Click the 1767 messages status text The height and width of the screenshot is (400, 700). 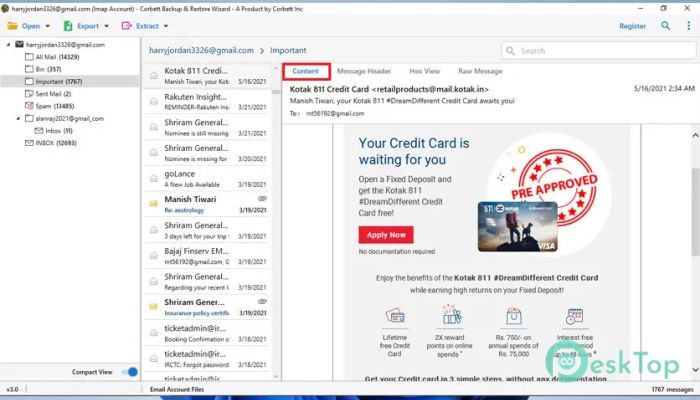coord(672,390)
